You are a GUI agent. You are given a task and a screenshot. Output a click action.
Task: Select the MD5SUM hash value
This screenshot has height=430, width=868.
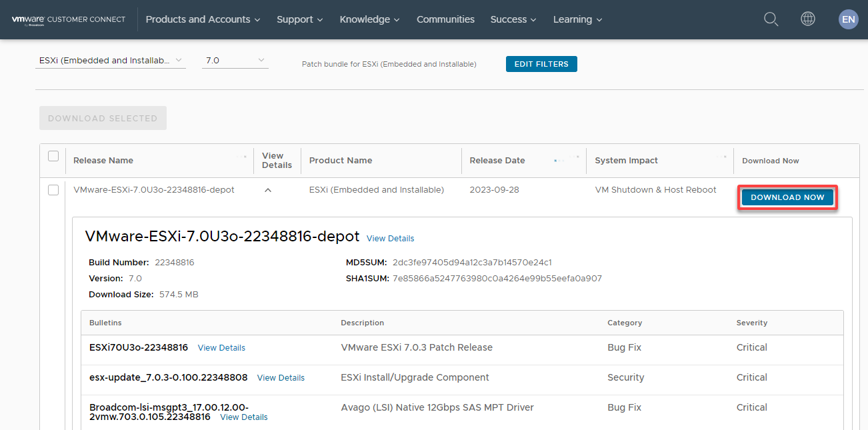[x=472, y=263]
